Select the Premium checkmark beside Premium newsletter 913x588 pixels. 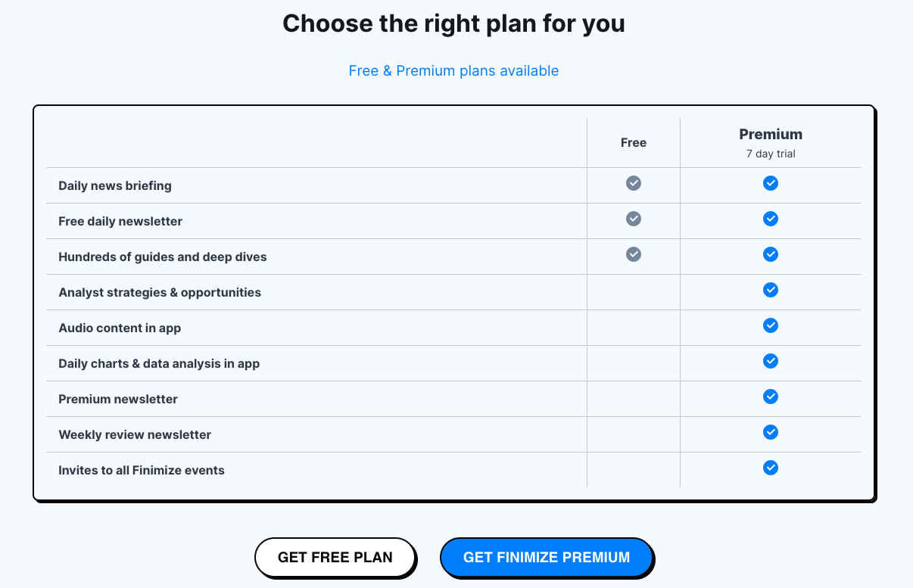point(770,397)
